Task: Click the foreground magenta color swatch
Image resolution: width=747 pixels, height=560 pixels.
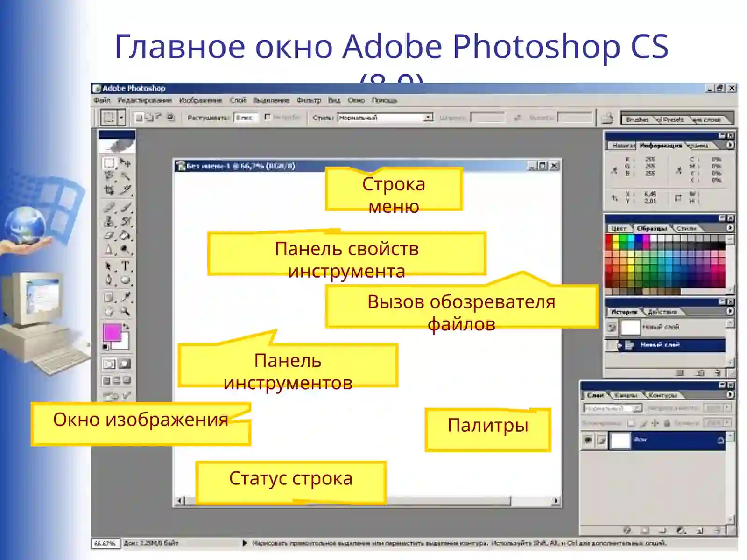Action: [x=112, y=332]
